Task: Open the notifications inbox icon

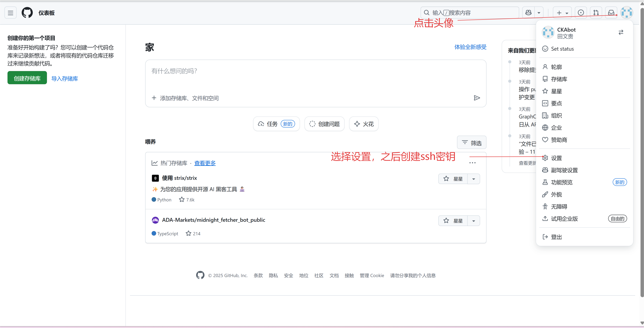Action: point(611,13)
